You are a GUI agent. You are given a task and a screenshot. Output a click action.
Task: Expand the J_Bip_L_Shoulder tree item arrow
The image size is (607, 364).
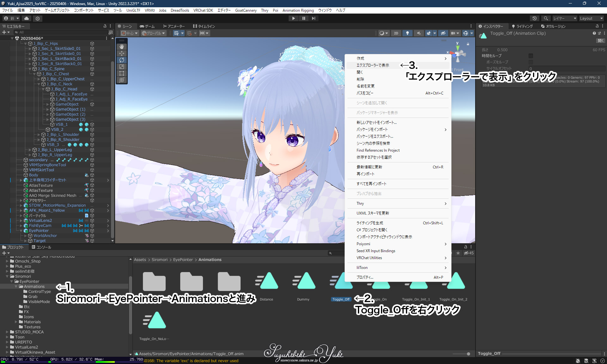tap(39, 135)
